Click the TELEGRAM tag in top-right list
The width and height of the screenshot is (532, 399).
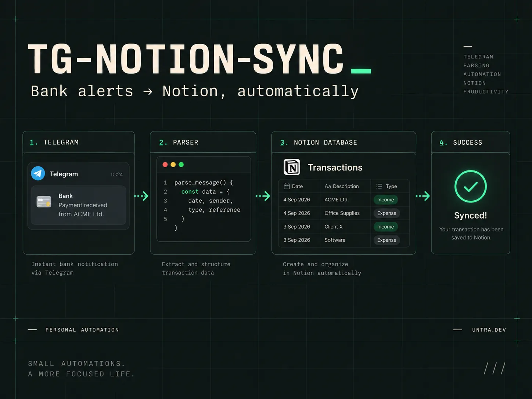[x=478, y=57]
